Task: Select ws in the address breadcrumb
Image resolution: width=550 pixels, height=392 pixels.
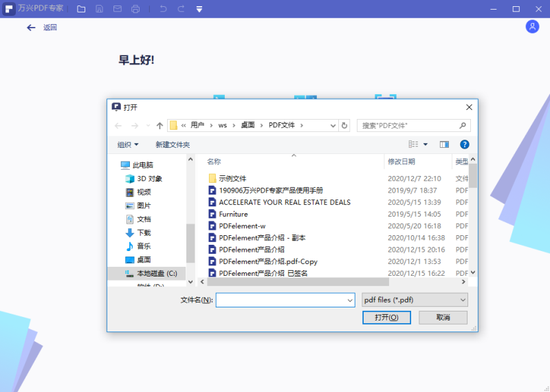Action: 222,125
